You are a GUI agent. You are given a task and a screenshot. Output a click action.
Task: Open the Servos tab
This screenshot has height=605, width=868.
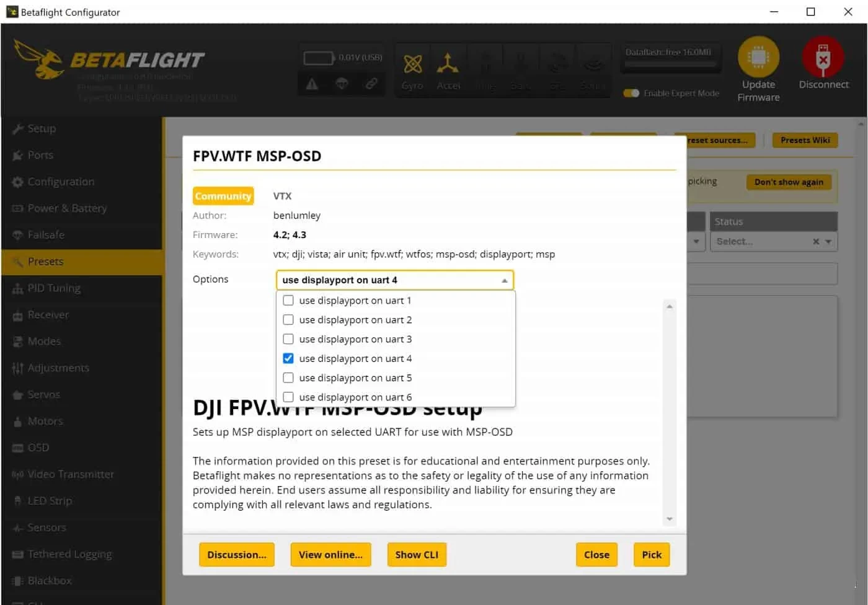pyautogui.click(x=82, y=395)
